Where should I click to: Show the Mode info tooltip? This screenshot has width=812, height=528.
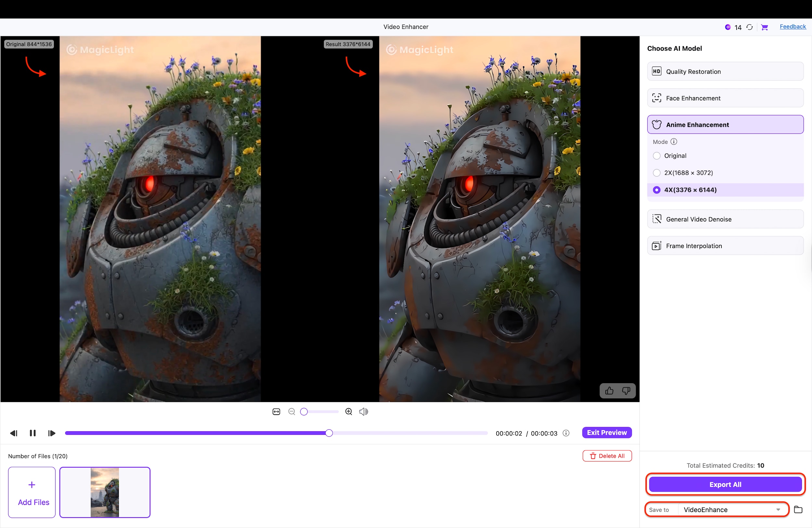tap(674, 142)
